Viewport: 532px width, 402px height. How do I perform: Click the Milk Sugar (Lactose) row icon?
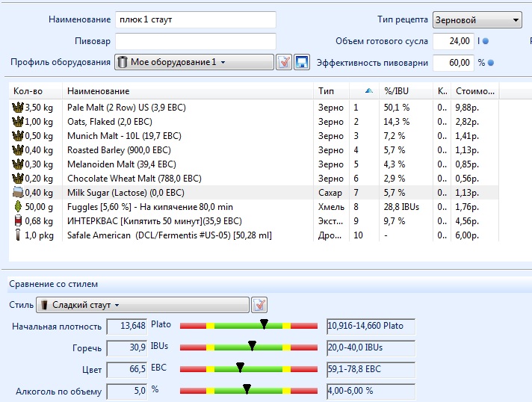tap(18, 193)
